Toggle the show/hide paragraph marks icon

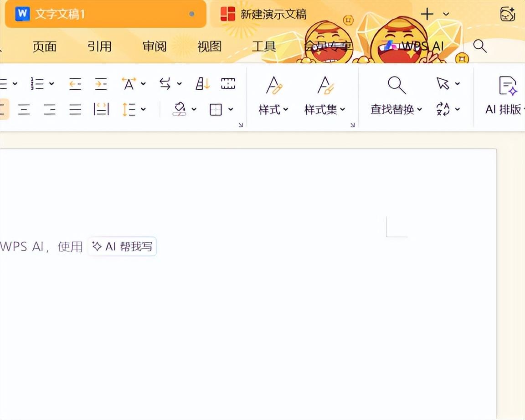point(228,84)
